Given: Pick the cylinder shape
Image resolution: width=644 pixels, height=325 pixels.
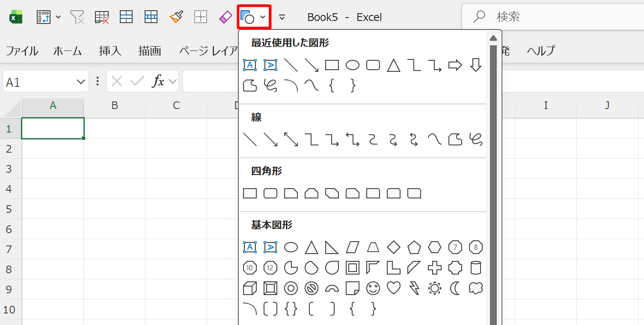Looking at the screenshot, I should tap(476, 268).
